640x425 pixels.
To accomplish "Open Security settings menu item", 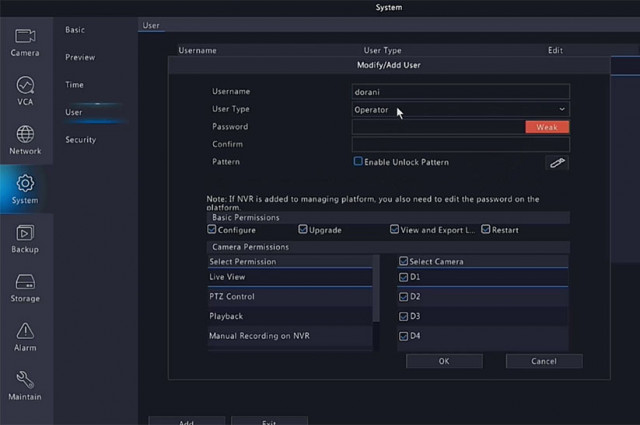I will [x=81, y=140].
